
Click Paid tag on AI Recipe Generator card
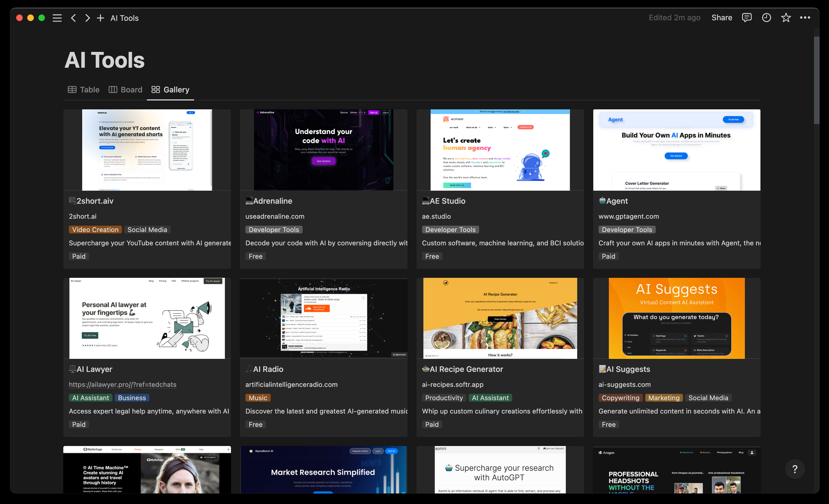click(432, 424)
